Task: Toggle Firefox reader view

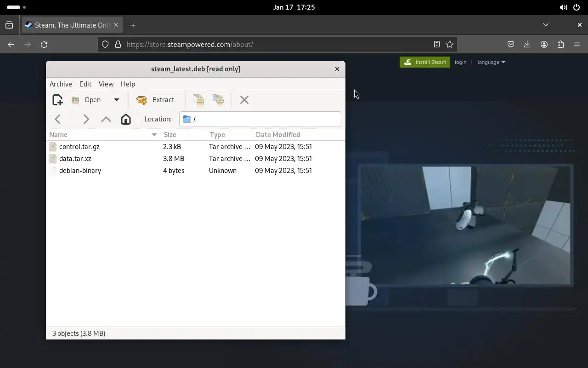Action: tap(437, 45)
